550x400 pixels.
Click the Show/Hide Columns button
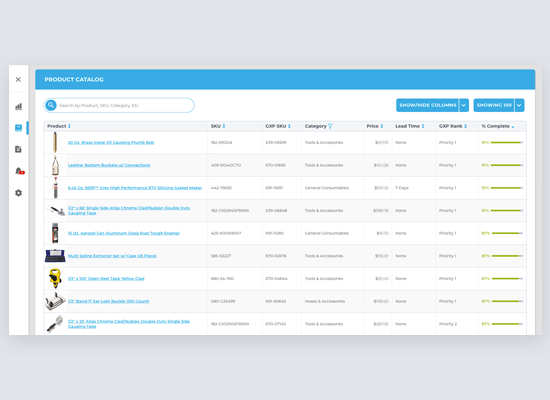[428, 105]
